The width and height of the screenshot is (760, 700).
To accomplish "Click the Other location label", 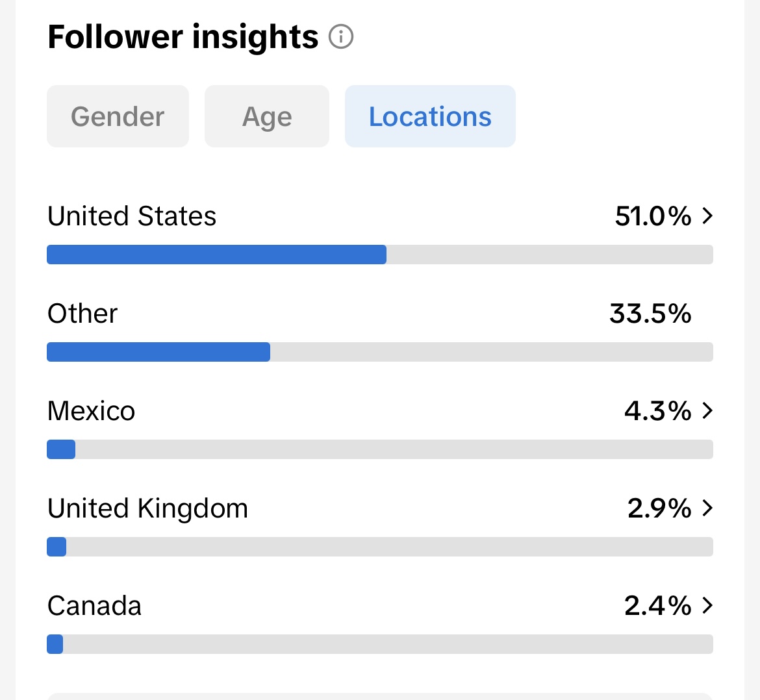I will click(82, 314).
